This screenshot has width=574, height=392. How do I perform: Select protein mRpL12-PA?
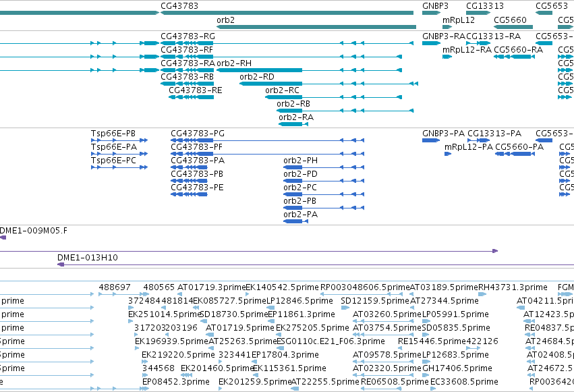[469, 147]
